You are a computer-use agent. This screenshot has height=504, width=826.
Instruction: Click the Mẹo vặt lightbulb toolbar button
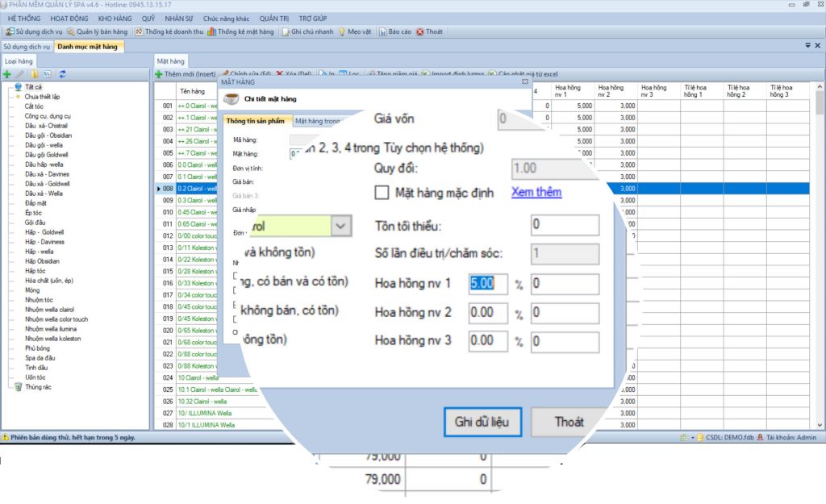(354, 31)
